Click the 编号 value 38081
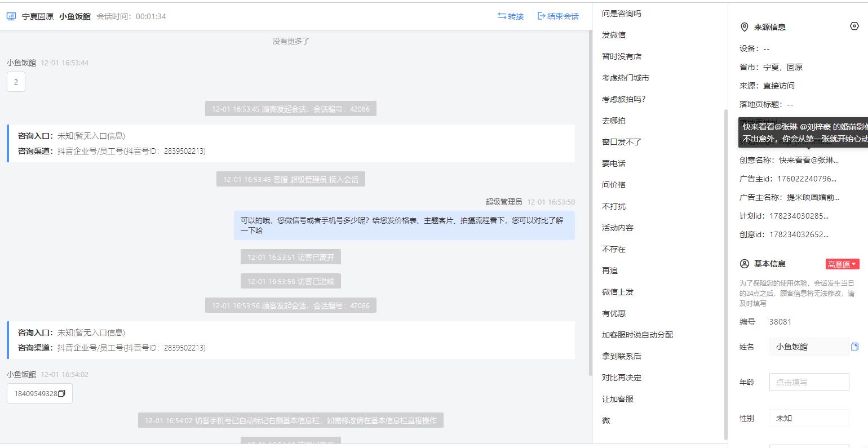 [x=780, y=322]
